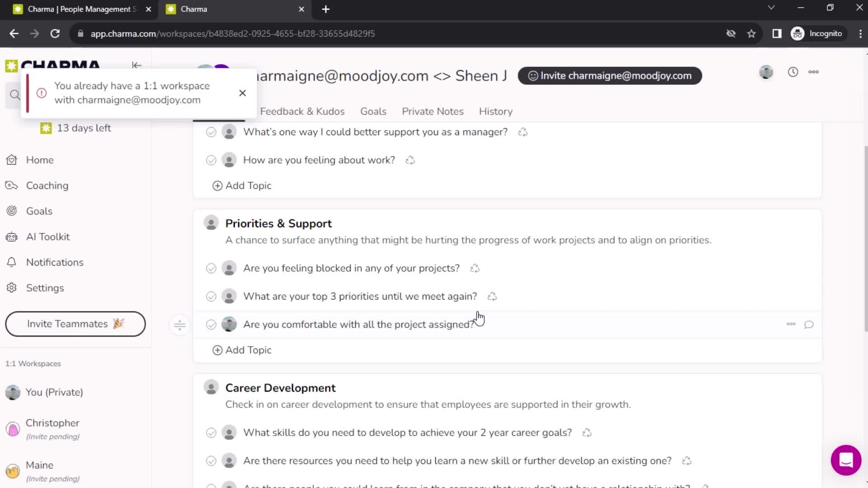Image resolution: width=868 pixels, height=488 pixels.
Task: Click the '13 days left' trial notice
Action: [75, 128]
